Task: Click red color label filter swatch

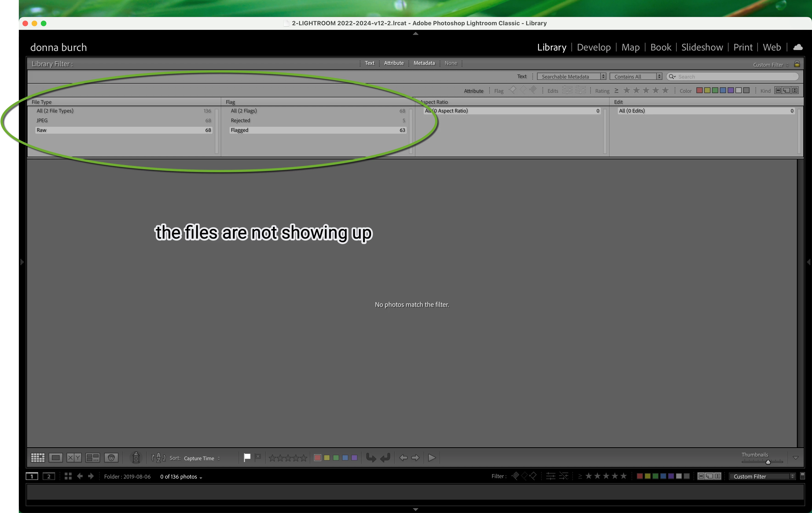Action: 699,90
